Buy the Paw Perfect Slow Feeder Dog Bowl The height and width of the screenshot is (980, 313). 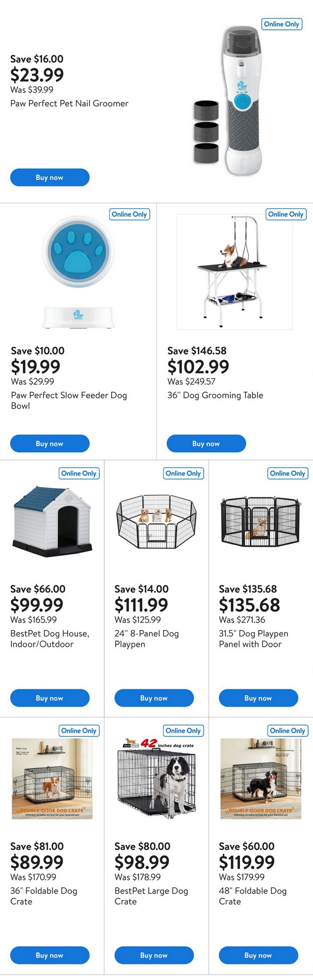coord(49,443)
